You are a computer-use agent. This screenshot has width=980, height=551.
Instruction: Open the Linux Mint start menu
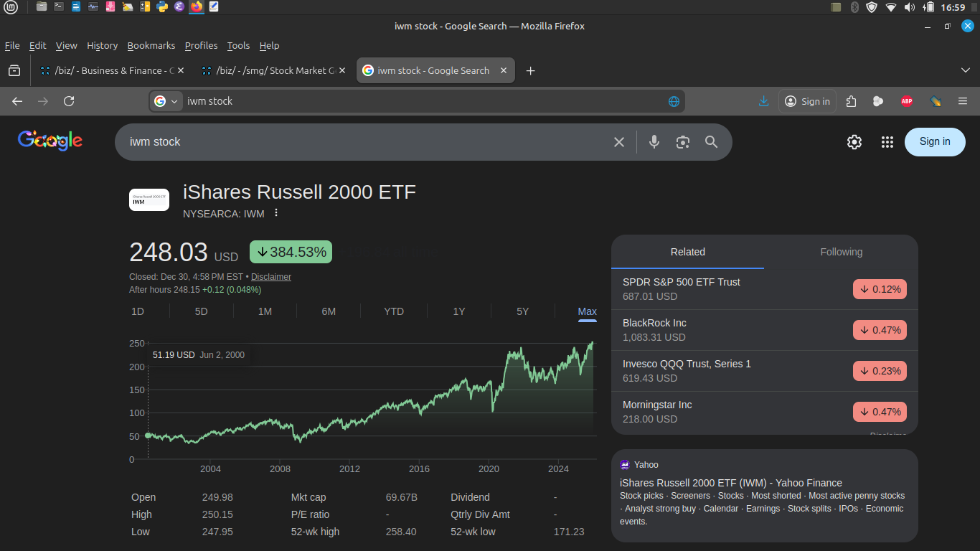tap(12, 7)
